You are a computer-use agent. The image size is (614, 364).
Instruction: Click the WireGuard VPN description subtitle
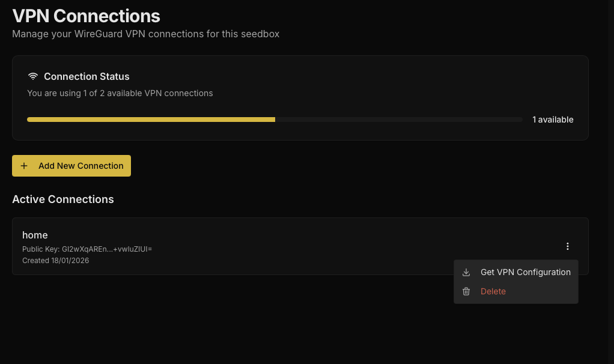145,34
